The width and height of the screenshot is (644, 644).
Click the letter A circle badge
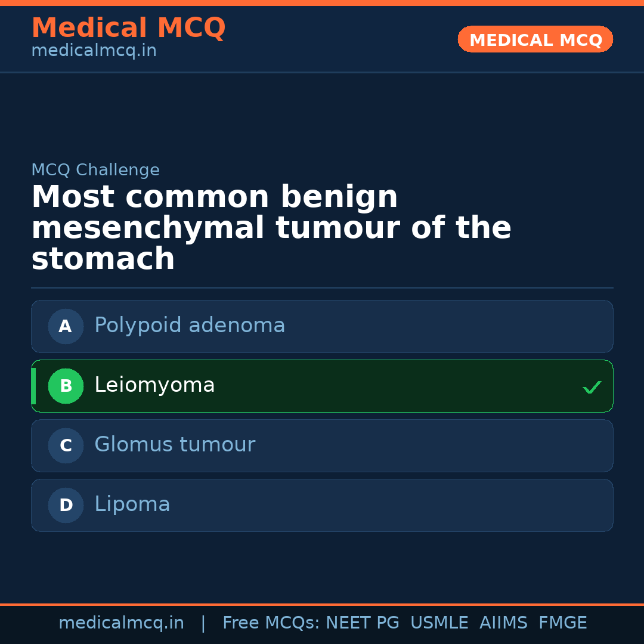point(66,326)
